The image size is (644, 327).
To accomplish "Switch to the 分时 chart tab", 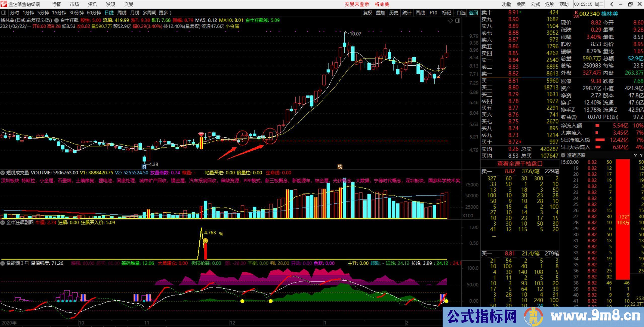I will 15,13.
